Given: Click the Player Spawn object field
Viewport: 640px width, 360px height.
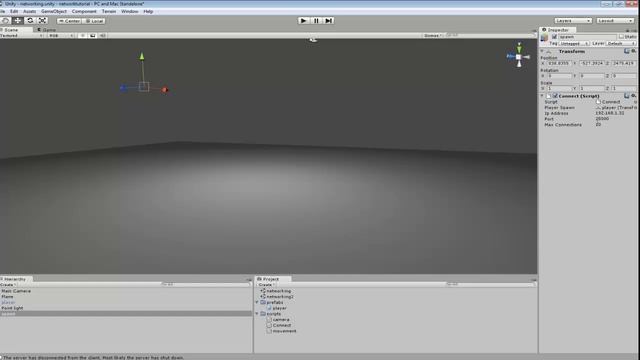Looking at the screenshot, I should [x=616, y=107].
